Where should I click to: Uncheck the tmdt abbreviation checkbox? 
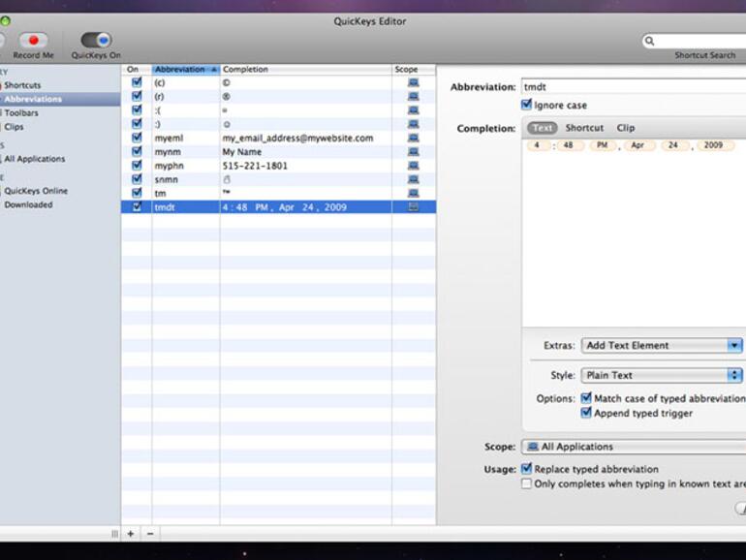click(x=137, y=206)
